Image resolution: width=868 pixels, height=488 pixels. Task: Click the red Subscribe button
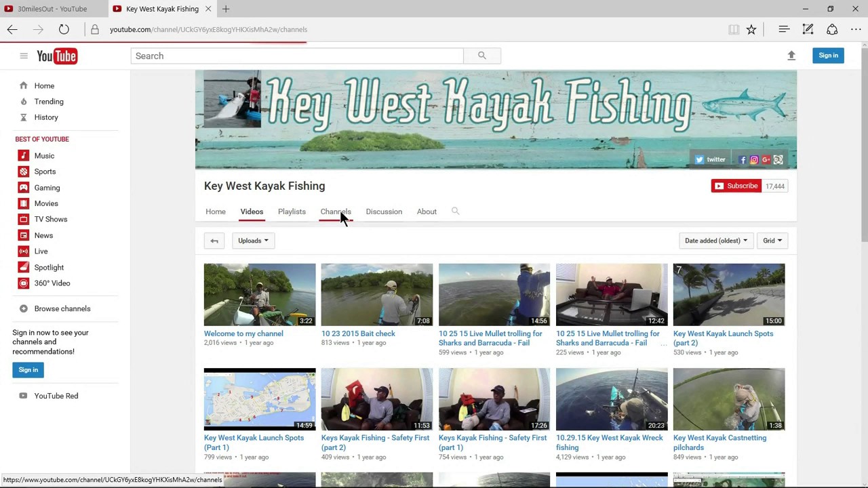[x=736, y=186]
